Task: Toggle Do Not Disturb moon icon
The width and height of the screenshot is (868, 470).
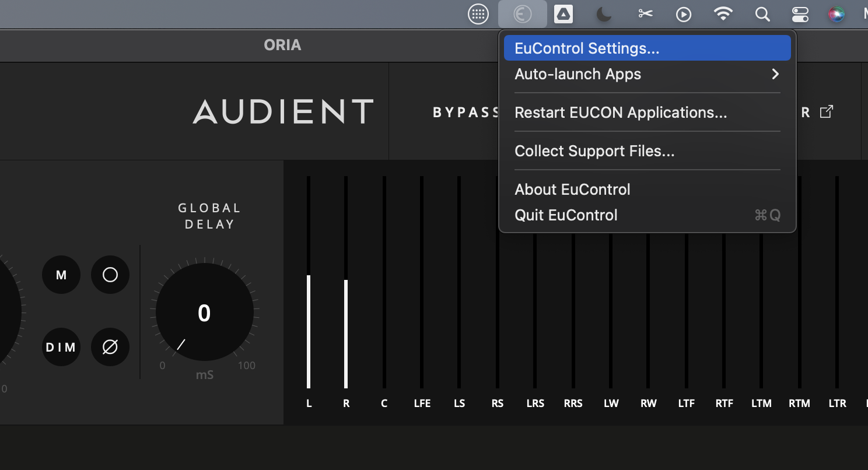Action: tap(604, 14)
